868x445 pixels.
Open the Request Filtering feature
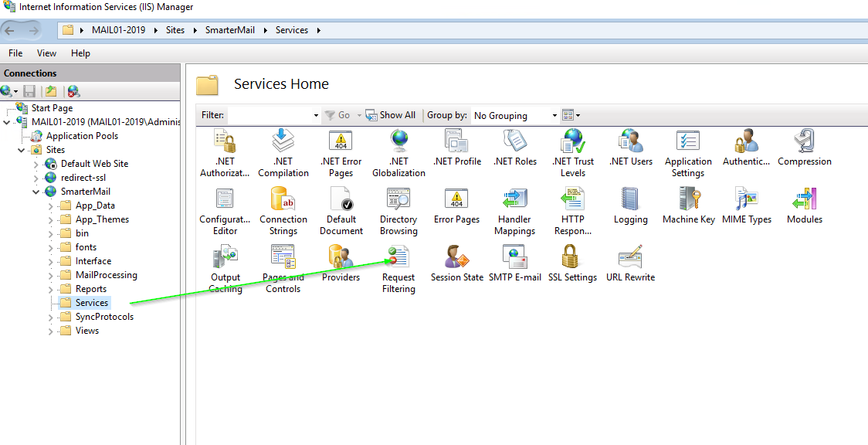pos(398,258)
